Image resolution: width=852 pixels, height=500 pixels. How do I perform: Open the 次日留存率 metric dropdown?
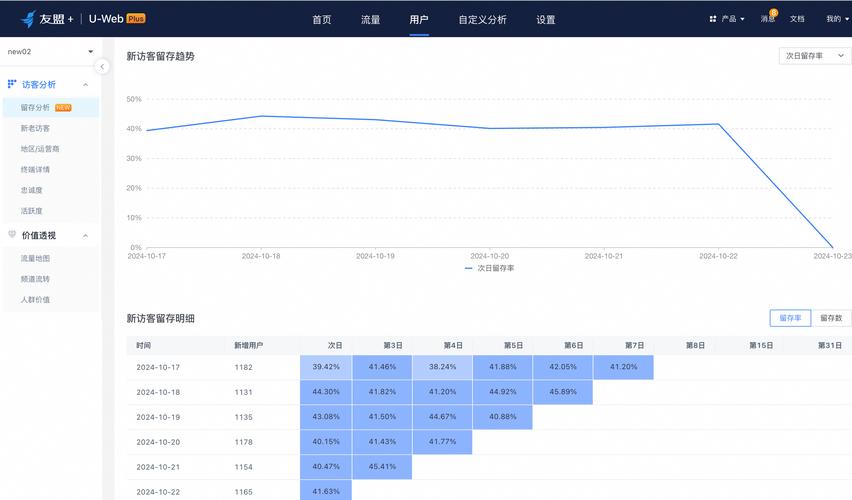tap(815, 56)
